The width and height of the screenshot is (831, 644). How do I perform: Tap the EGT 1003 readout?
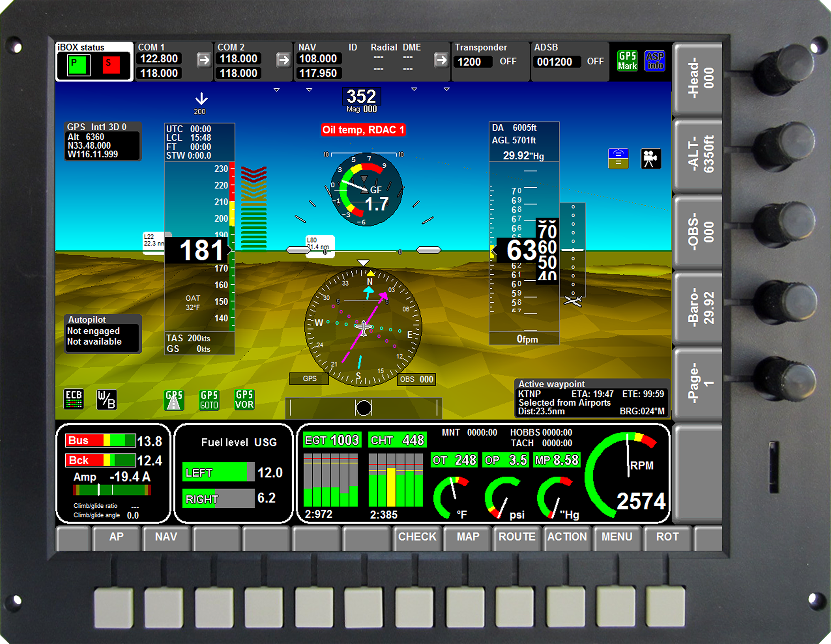pyautogui.click(x=332, y=440)
